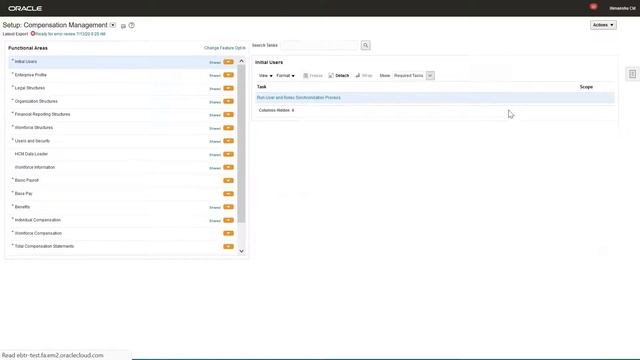Screen dimensions: 640x360
Task: Select HCM Data Loader functional area
Action: pos(31,154)
